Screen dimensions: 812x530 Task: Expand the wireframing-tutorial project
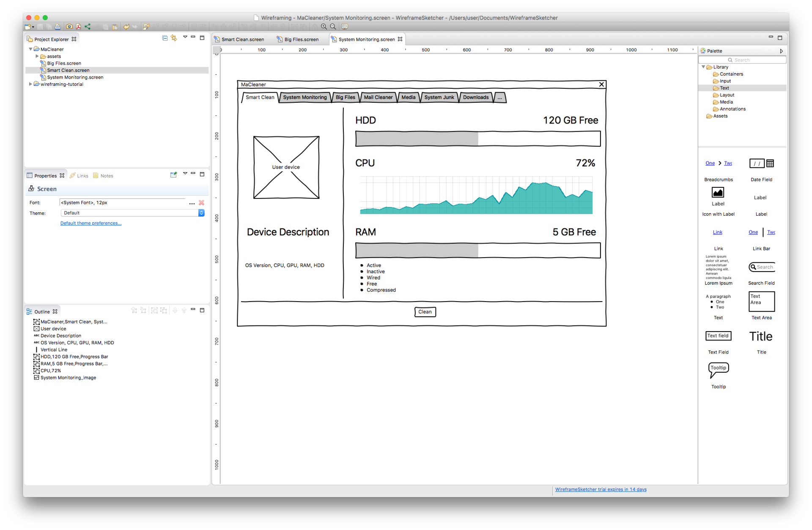point(30,84)
